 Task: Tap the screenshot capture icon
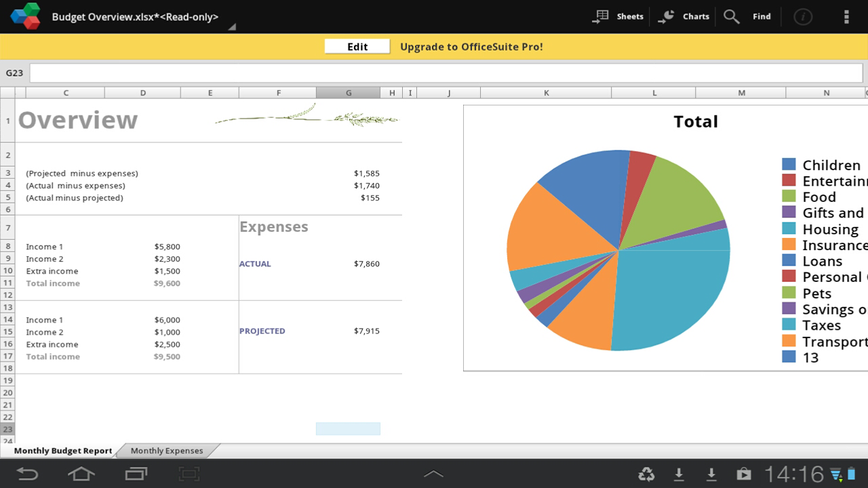[190, 474]
